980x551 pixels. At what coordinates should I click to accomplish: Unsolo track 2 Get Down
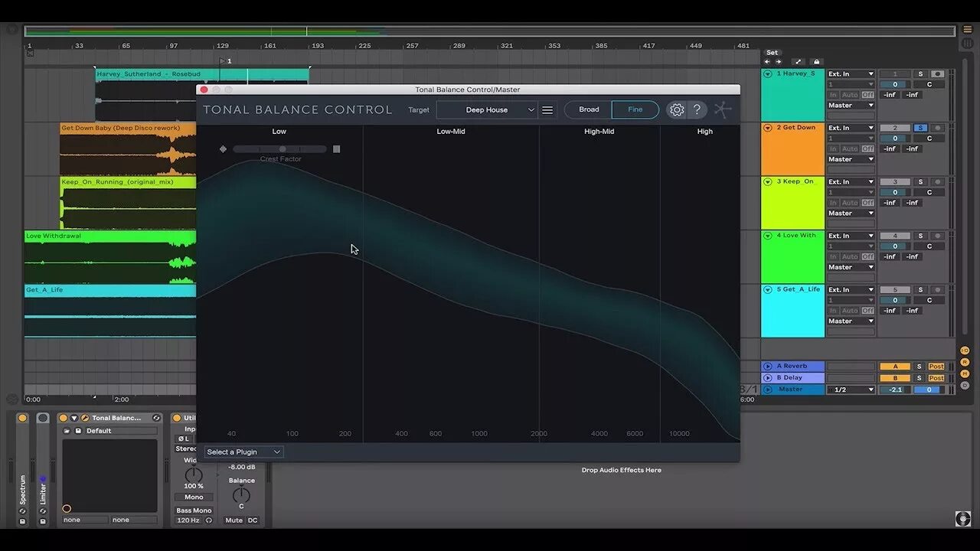[920, 128]
